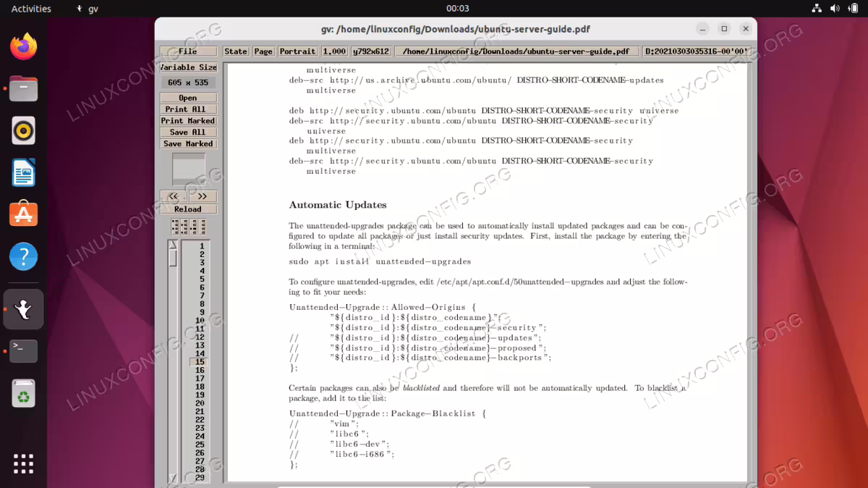Open the Page menu
868x488 pixels.
pos(263,51)
